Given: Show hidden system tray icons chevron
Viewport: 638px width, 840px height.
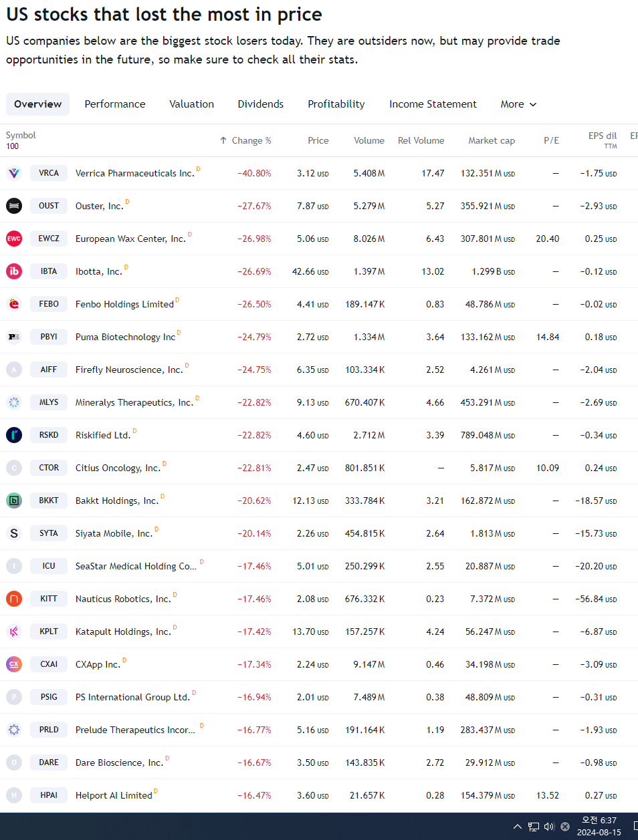Looking at the screenshot, I should coord(517,827).
